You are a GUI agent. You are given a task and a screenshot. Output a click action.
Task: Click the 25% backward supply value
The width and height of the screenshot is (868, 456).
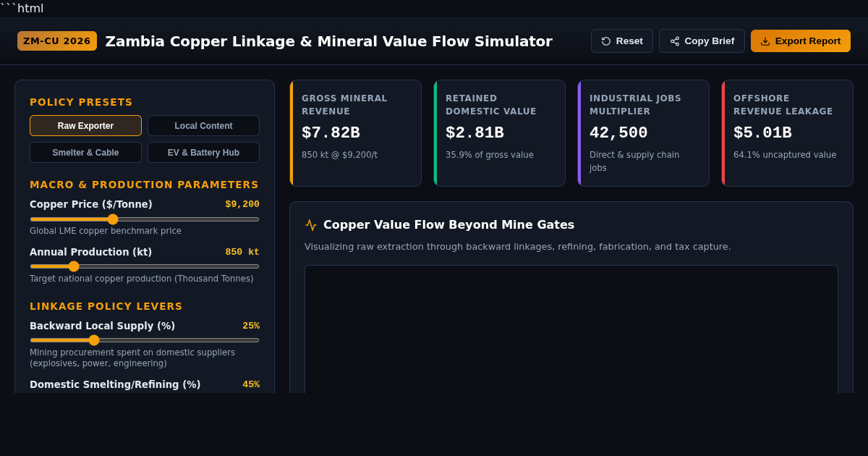251,326
